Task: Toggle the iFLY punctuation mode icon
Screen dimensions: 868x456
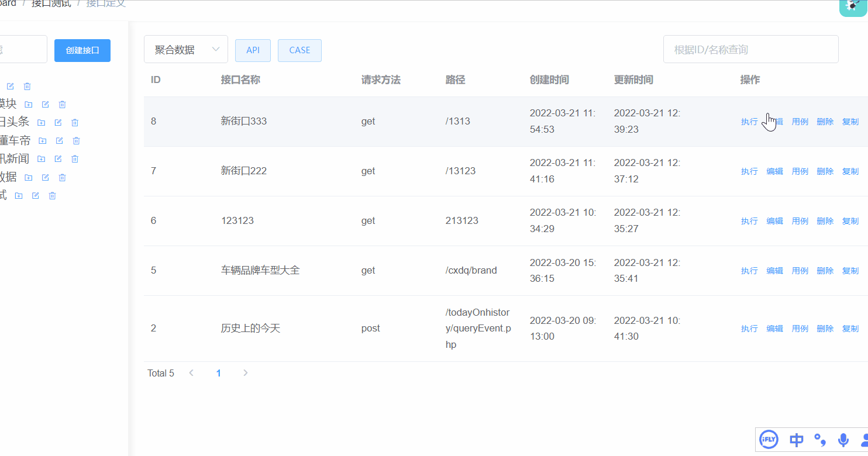Action: (x=820, y=440)
